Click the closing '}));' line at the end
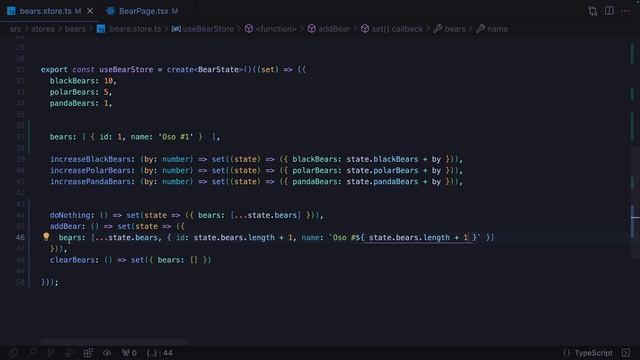The height and width of the screenshot is (360, 640). pyautogui.click(x=50, y=282)
